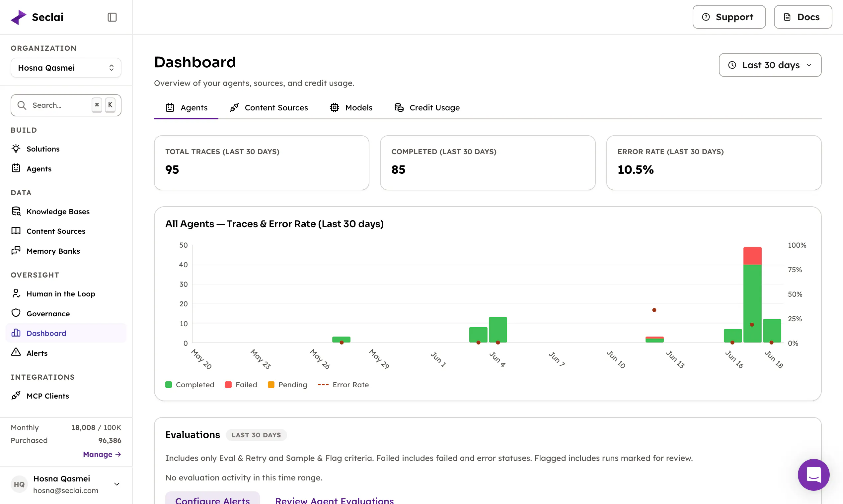Open Governance shield icon
Viewport: 843px width, 504px height.
pyautogui.click(x=16, y=313)
